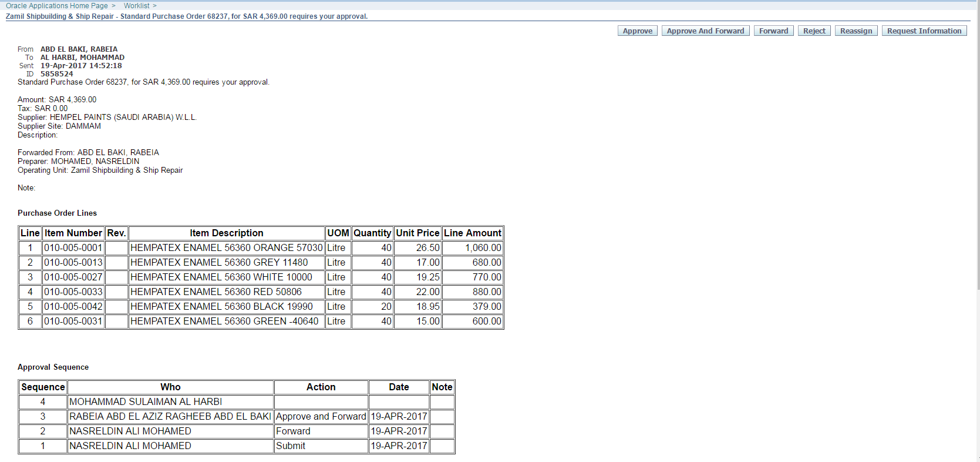Click sent date 19-Apr-2017 14:52:18
Screen dimensions: 980x462
81,65
